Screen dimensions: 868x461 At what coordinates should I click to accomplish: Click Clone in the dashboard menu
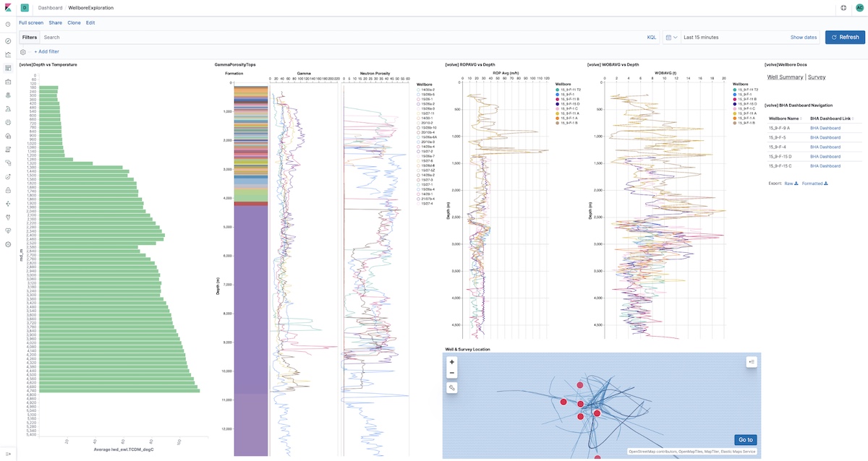pyautogui.click(x=74, y=22)
